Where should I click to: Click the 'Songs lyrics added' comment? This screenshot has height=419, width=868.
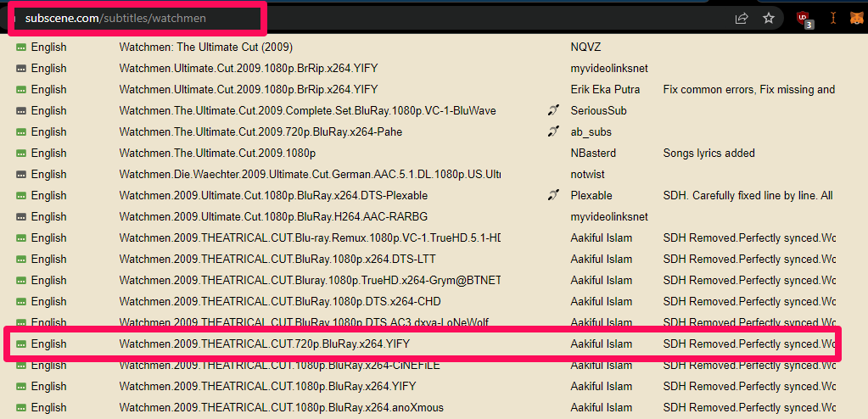click(709, 153)
